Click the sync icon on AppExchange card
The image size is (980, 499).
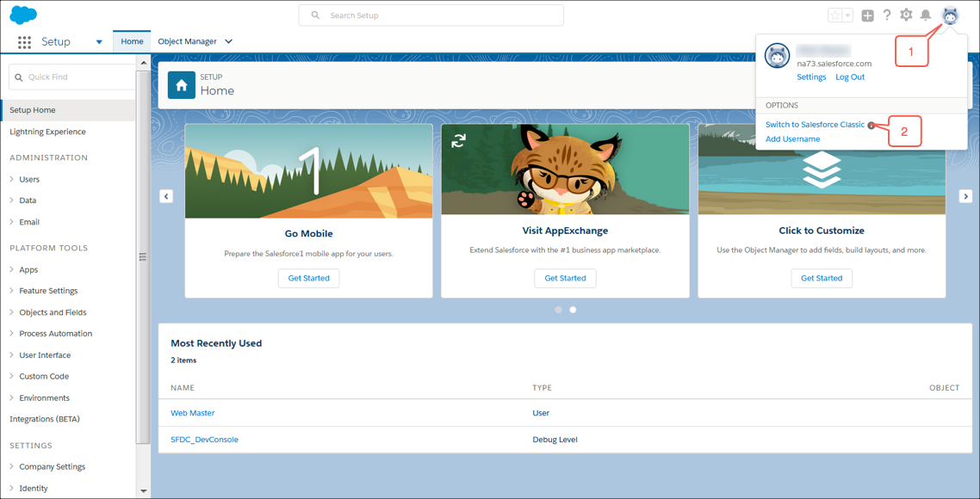tap(459, 141)
